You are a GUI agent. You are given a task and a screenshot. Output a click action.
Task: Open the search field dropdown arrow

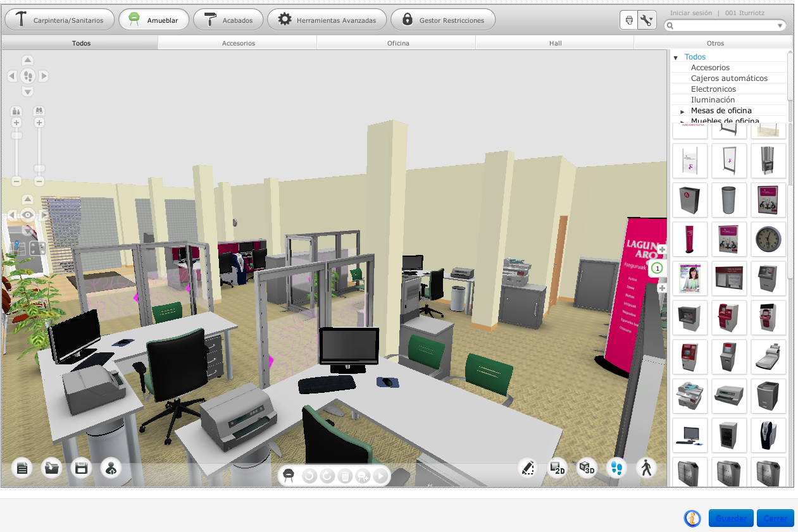(780, 26)
